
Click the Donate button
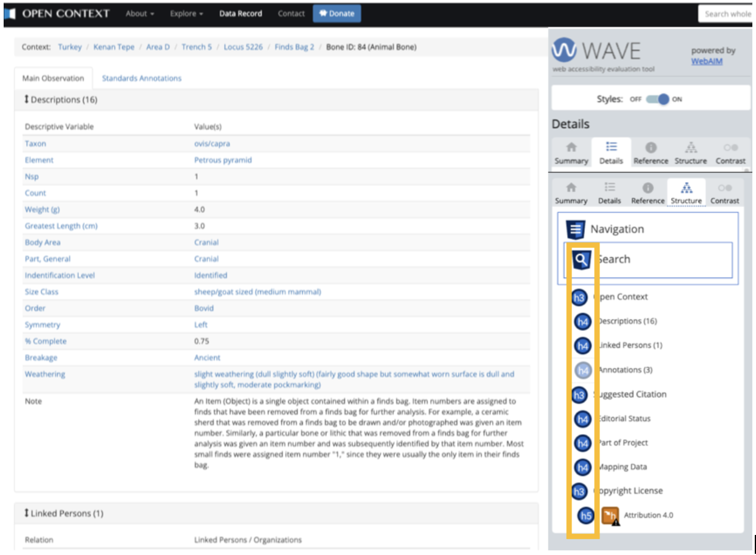337,13
